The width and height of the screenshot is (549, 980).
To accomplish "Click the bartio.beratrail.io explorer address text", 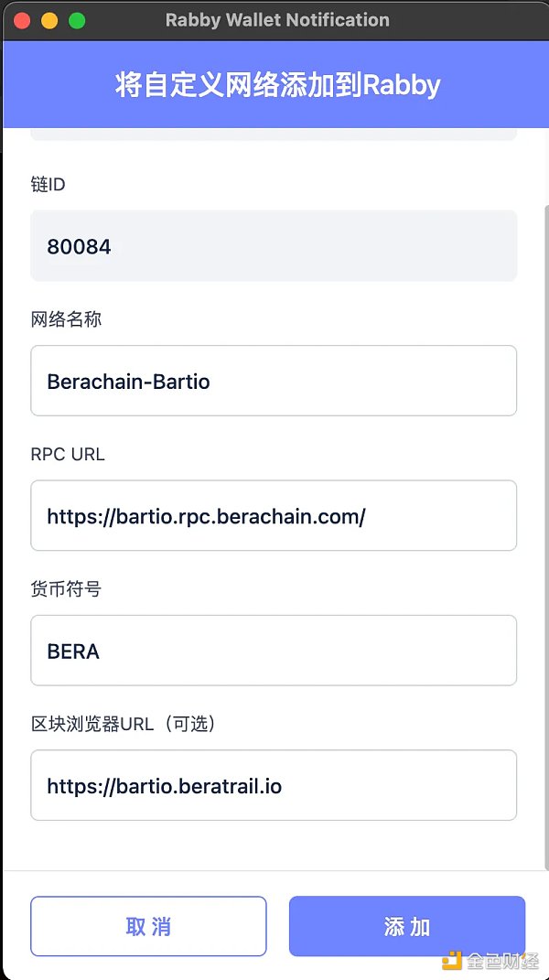I will coord(165,785).
